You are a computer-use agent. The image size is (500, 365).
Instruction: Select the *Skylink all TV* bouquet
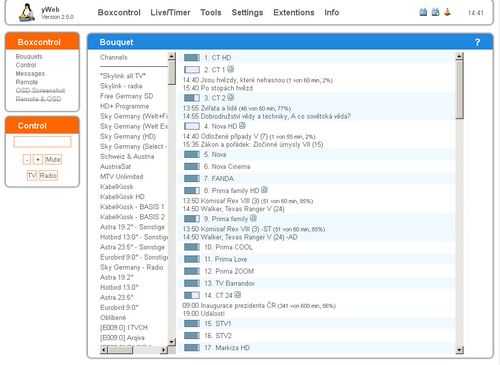tap(123, 76)
